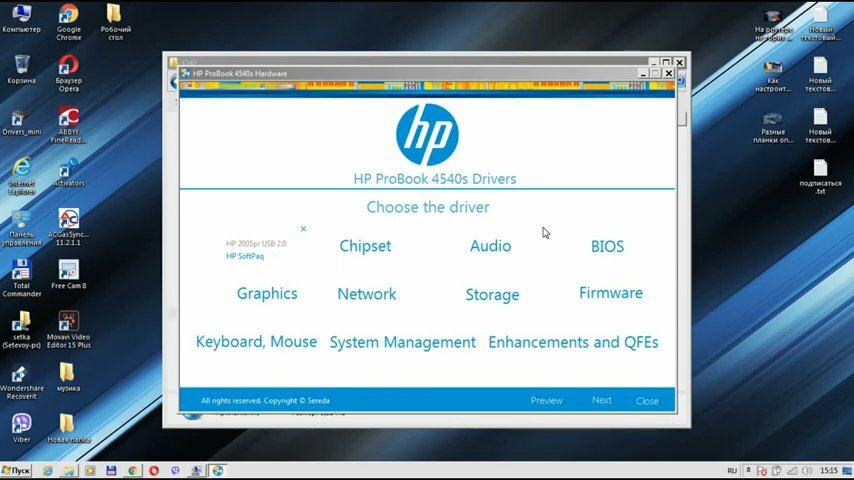
Task: Open setka (Setevoy-pc) icon
Action: [x=21, y=330]
